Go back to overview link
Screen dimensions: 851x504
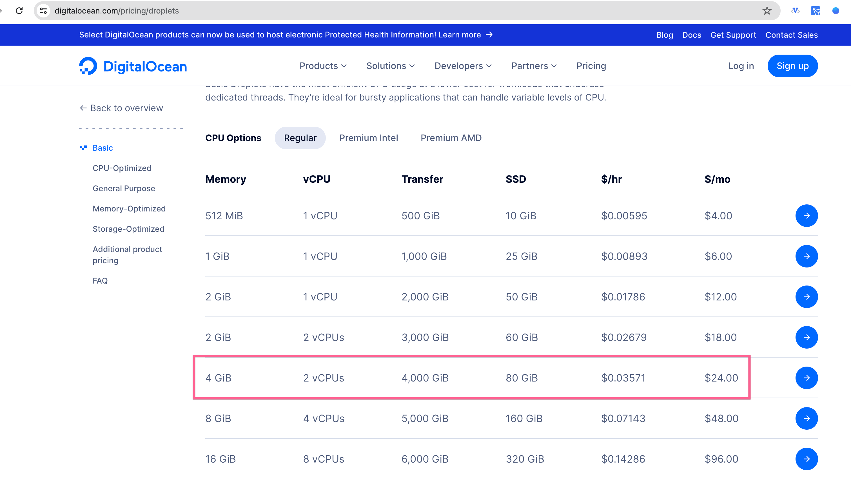(x=121, y=108)
